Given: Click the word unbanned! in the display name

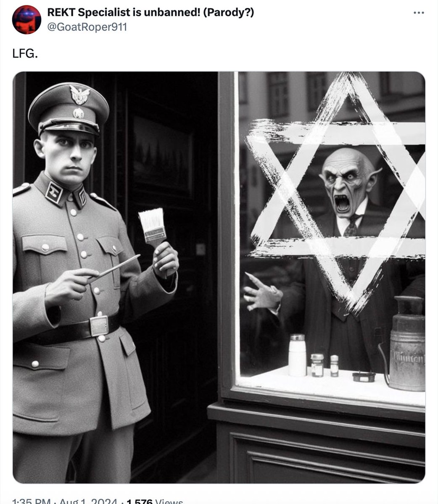Looking at the screenshot, I should tap(172, 13).
